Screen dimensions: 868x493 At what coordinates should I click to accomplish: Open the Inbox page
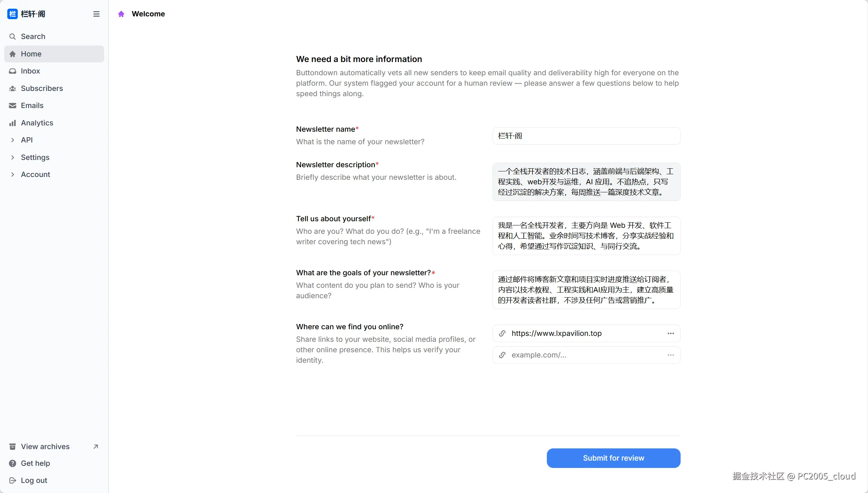point(54,71)
